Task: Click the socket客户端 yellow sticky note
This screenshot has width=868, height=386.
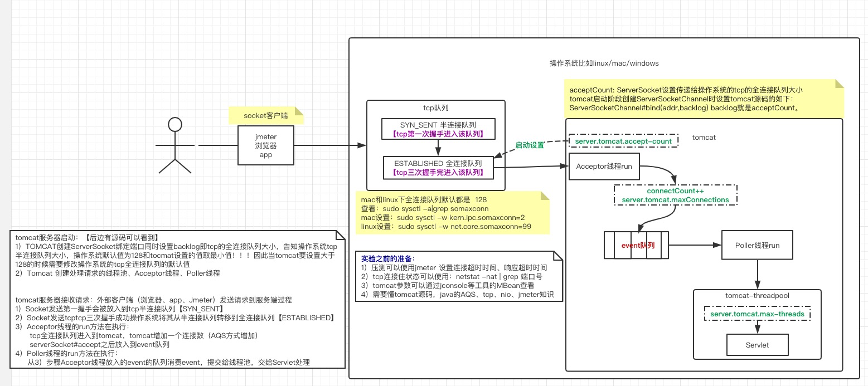Action: pyautogui.click(x=266, y=116)
